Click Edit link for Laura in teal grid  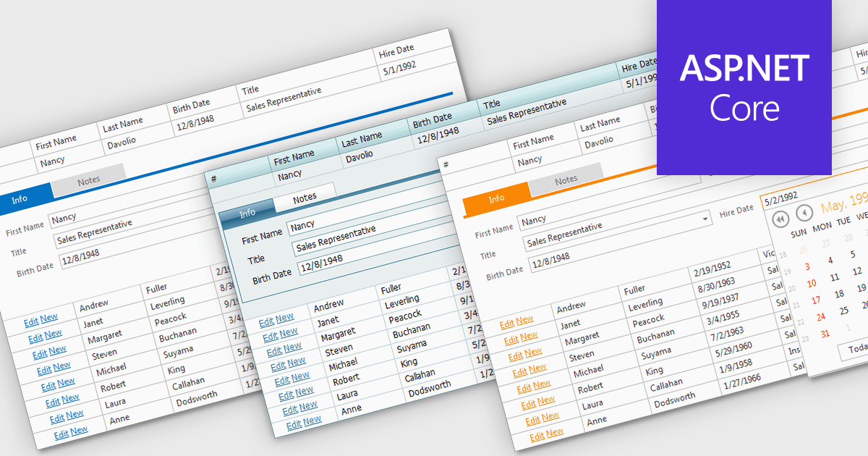point(289,410)
